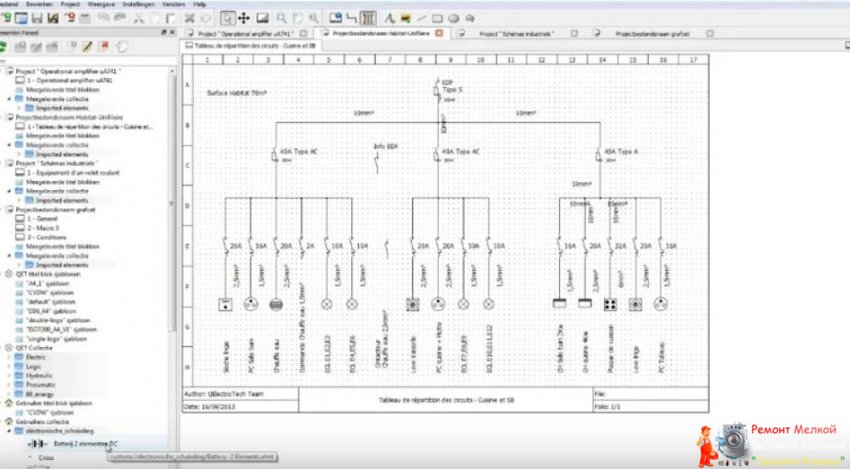The width and height of the screenshot is (850, 469).
Task: Click the pencil edit icon in elements panel
Action: (x=87, y=46)
